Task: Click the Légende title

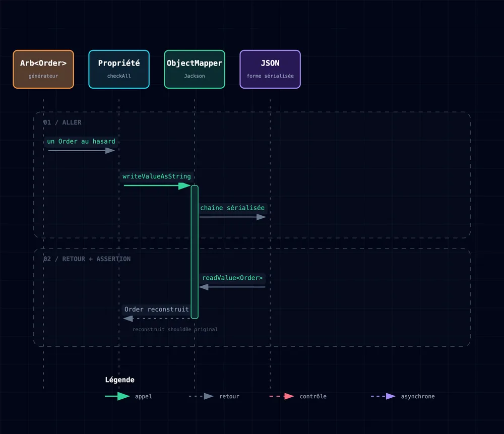Action: 119,380
